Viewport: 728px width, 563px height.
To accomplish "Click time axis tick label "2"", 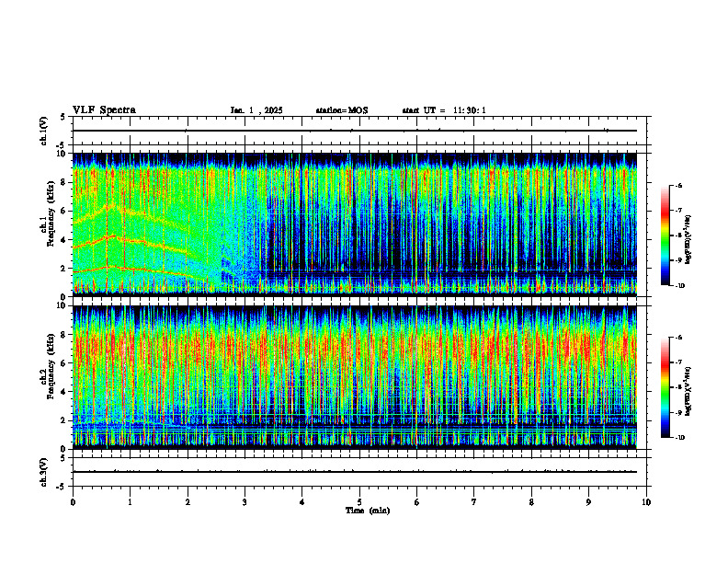I will [x=188, y=502].
